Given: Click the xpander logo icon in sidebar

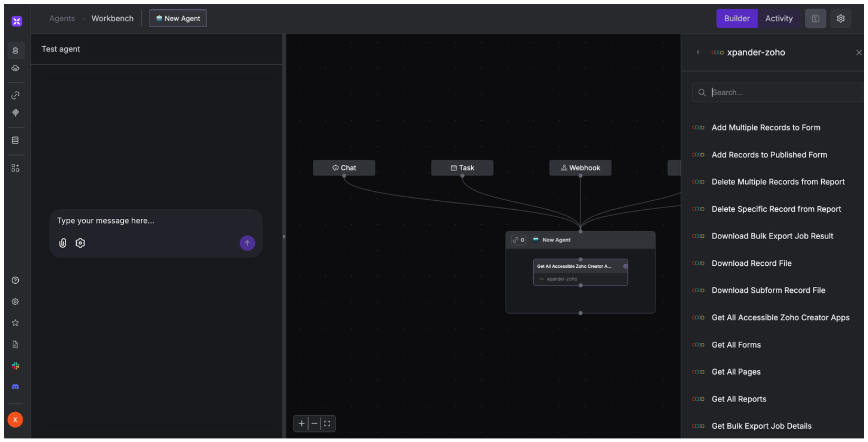Looking at the screenshot, I should pos(16,21).
